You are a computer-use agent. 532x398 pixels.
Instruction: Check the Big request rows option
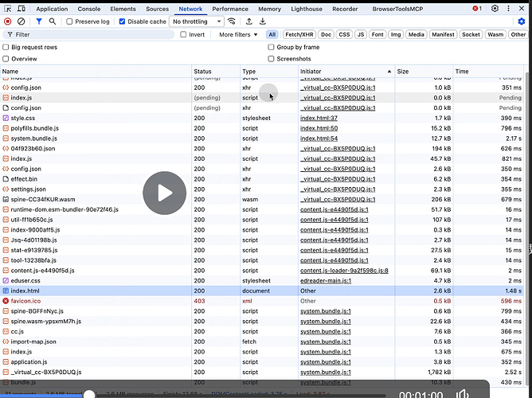(x=6, y=47)
